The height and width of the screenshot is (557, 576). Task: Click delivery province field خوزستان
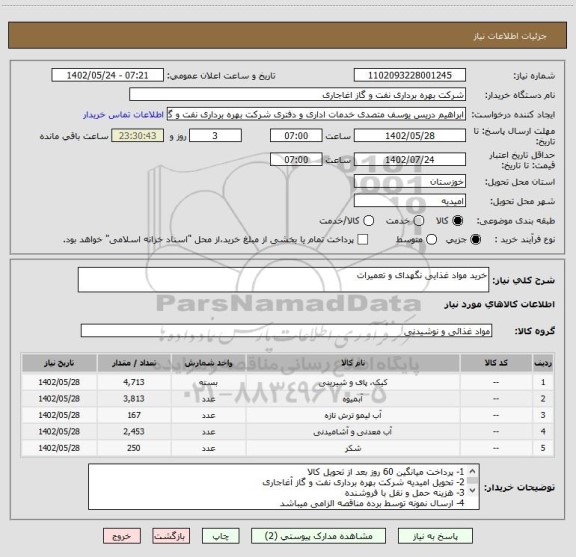point(410,182)
